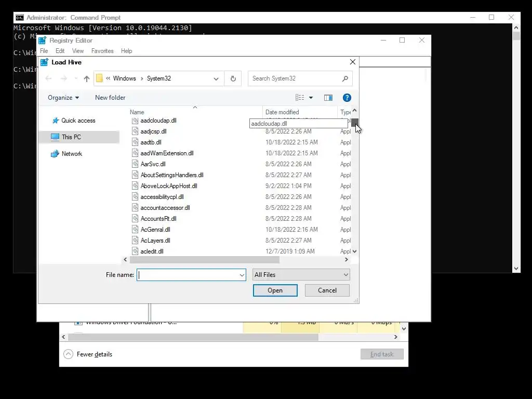The image size is (532, 399).
Task: Click the Registry Editor title bar icon
Action: click(x=43, y=41)
